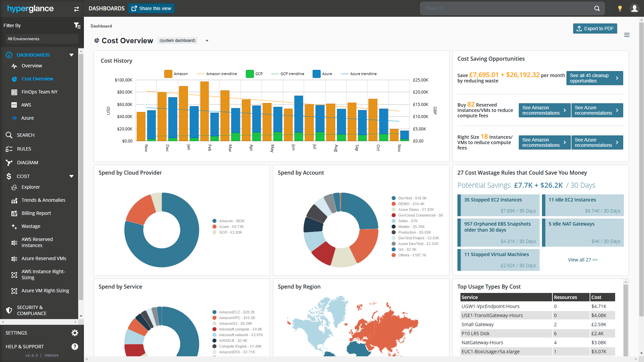The height and width of the screenshot is (362, 644).
Task: Open the user profile icon
Action: 634,8
